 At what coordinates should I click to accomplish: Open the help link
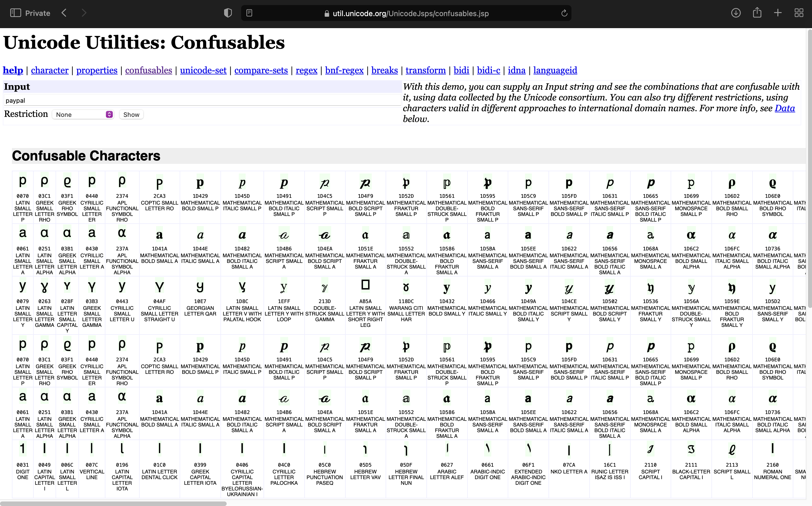click(13, 70)
